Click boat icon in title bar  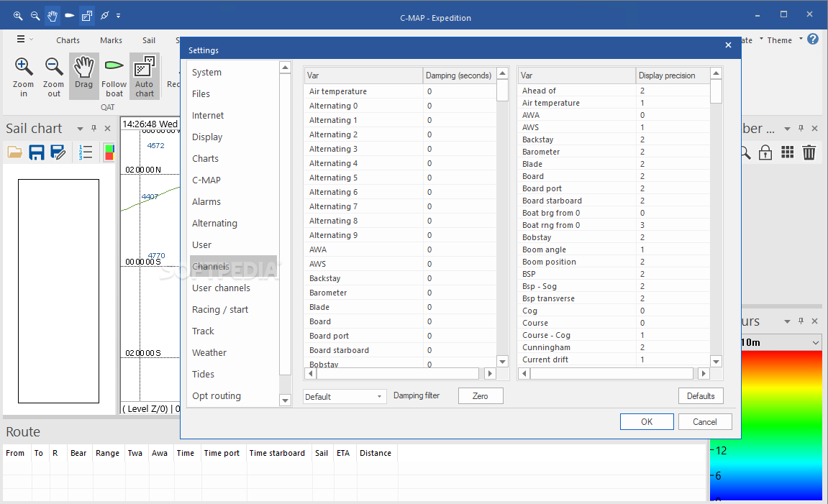point(70,16)
